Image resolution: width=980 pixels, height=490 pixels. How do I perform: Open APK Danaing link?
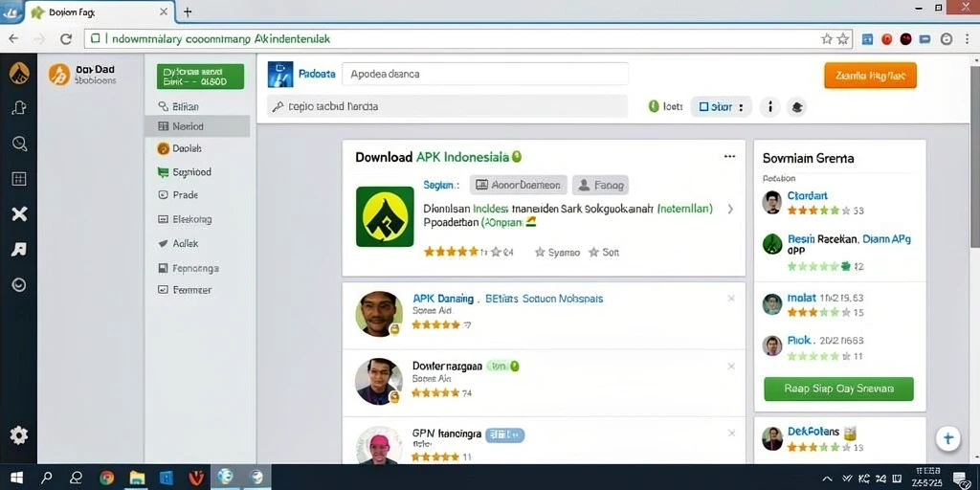(443, 299)
